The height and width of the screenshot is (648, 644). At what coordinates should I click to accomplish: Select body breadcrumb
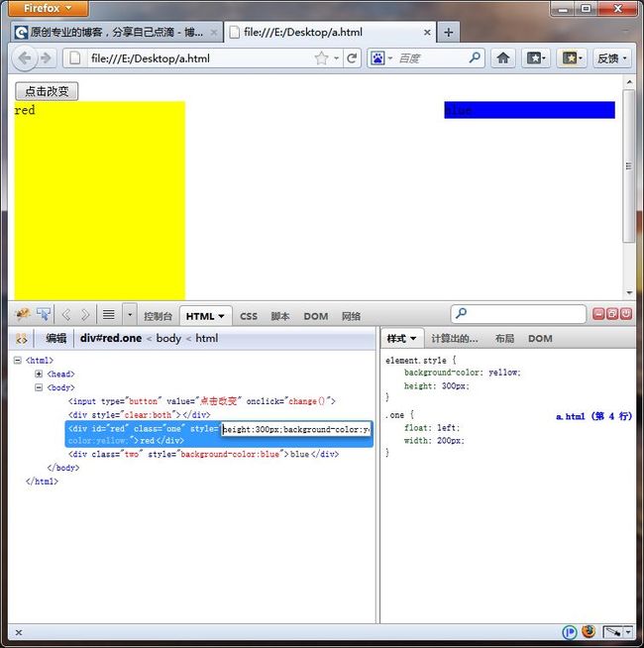[x=168, y=339]
